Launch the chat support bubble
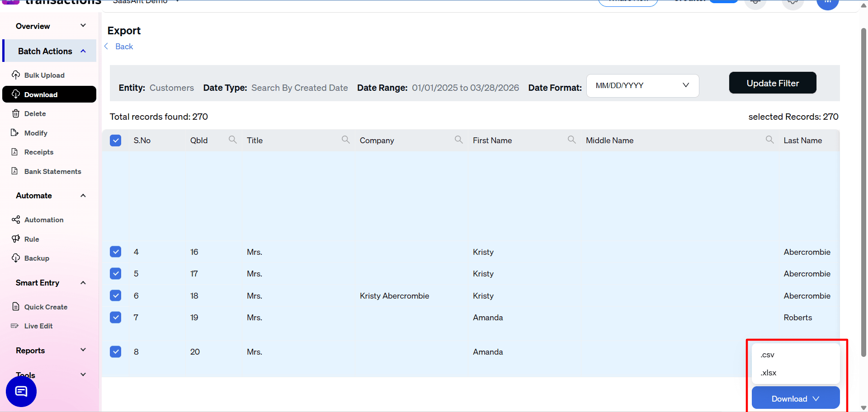The width and height of the screenshot is (868, 412). coord(21,391)
